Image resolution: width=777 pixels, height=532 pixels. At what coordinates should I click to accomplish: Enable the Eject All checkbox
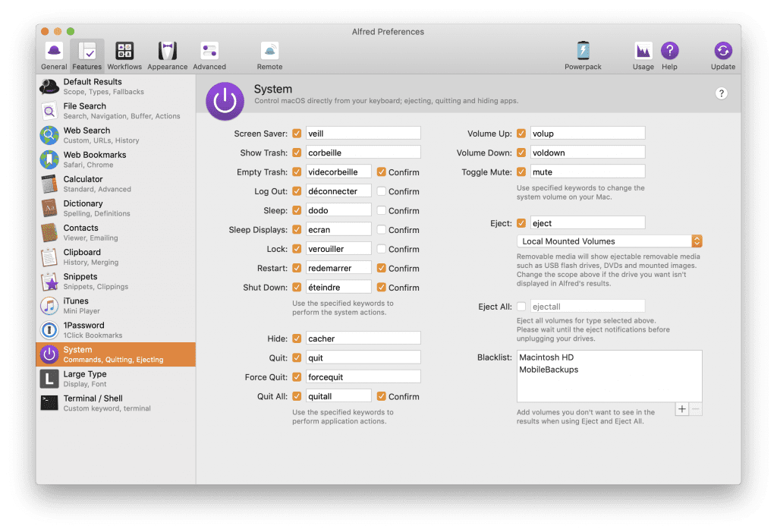pos(521,307)
